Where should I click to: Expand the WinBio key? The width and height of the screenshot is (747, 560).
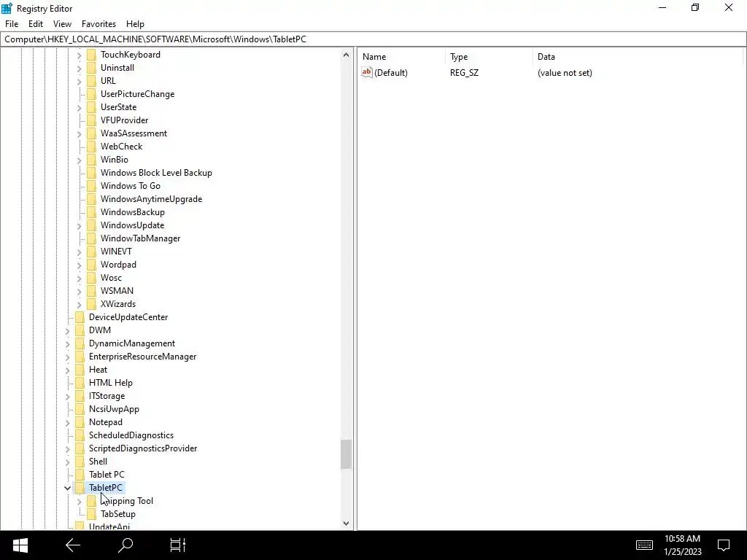tap(79, 160)
